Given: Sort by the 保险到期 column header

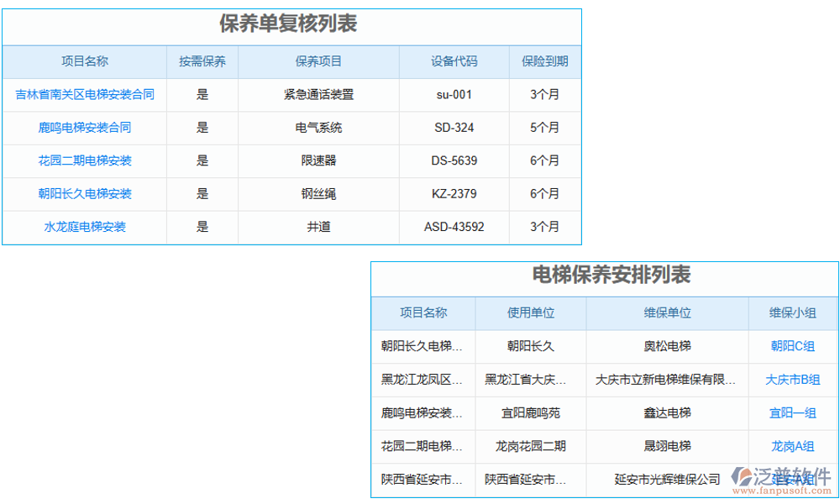Looking at the screenshot, I should 544,61.
